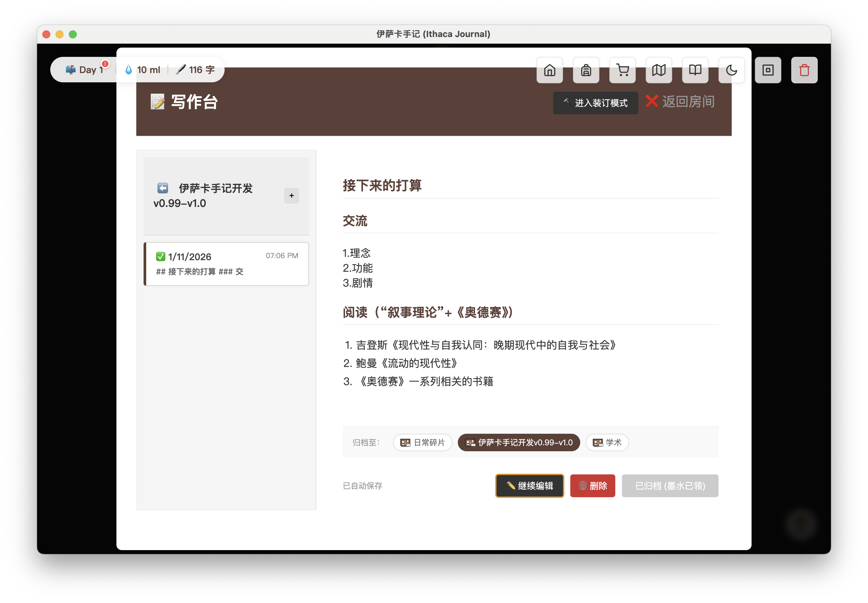Click the square frame window icon
The height and width of the screenshot is (603, 868).
tap(768, 70)
